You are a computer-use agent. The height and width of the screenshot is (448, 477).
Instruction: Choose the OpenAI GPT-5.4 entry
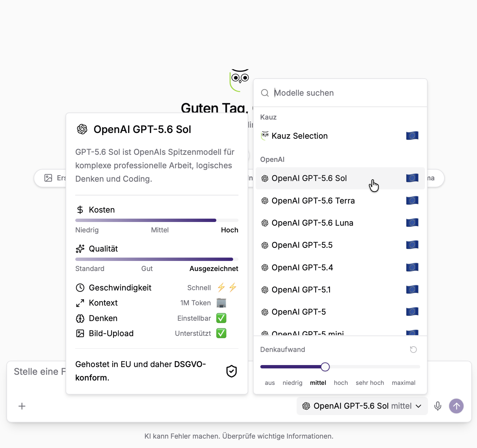[340, 267]
